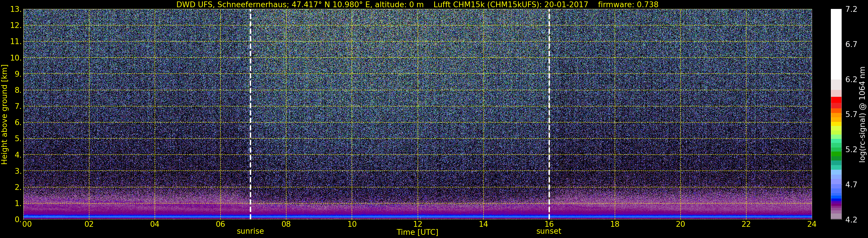The image size is (868, 238).
Task: Click the 14 tick on time axis
Action: pyautogui.click(x=483, y=224)
